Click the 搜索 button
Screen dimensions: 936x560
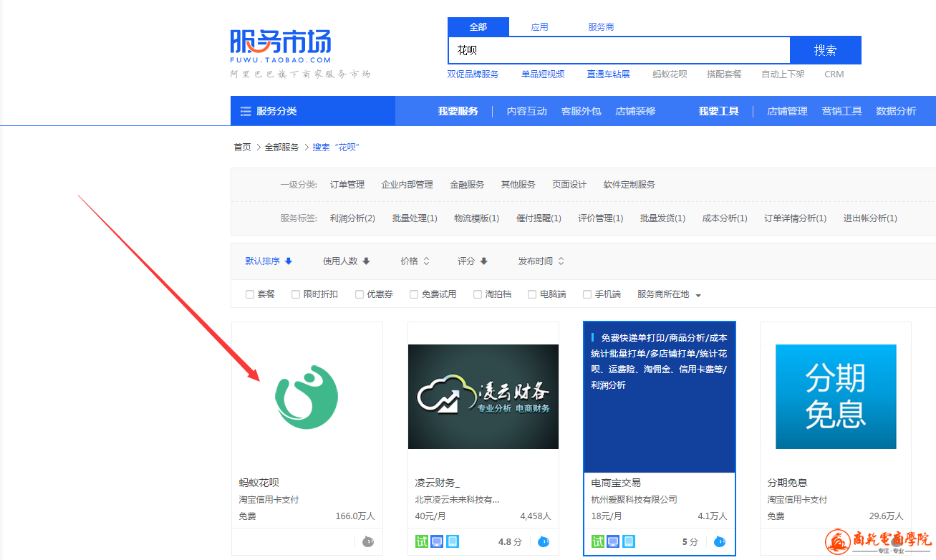826,50
